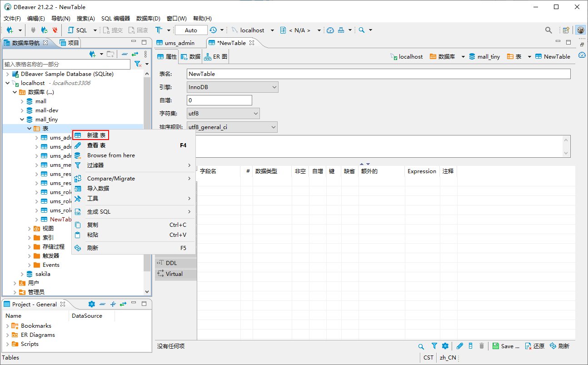Click the new connection icon in navigator toolbar
Viewport: 588px width, 365px height.
(93, 54)
